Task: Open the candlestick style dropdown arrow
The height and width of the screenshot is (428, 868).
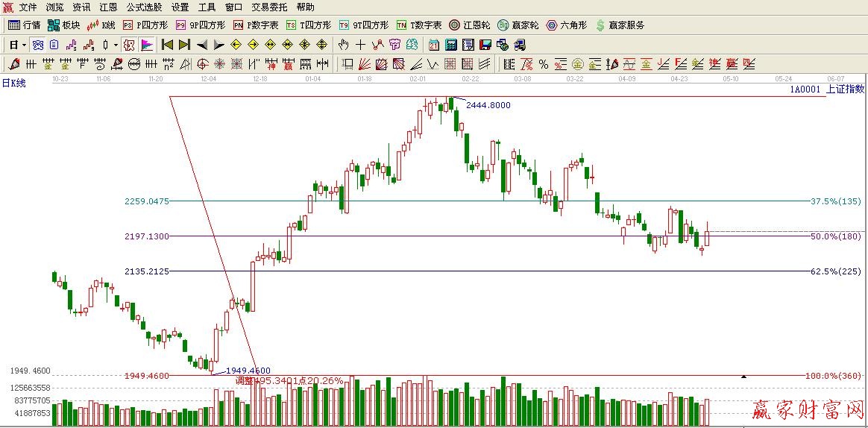Action: 116,45
